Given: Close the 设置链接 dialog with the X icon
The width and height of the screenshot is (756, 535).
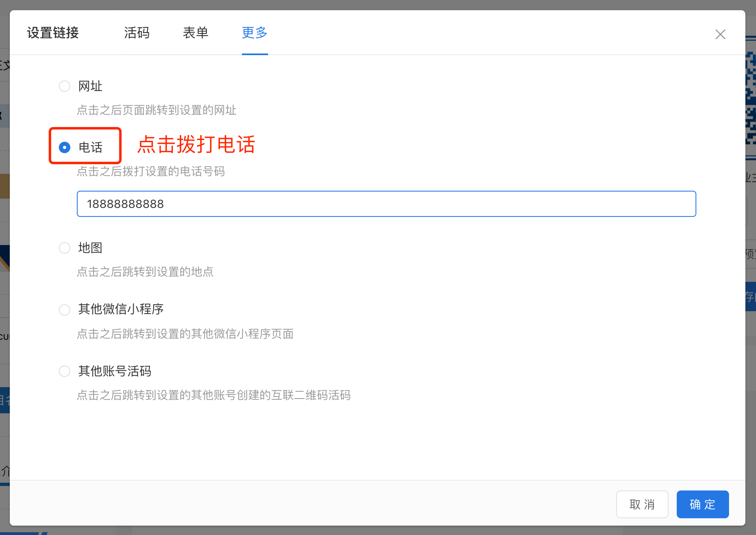Looking at the screenshot, I should coord(720,34).
